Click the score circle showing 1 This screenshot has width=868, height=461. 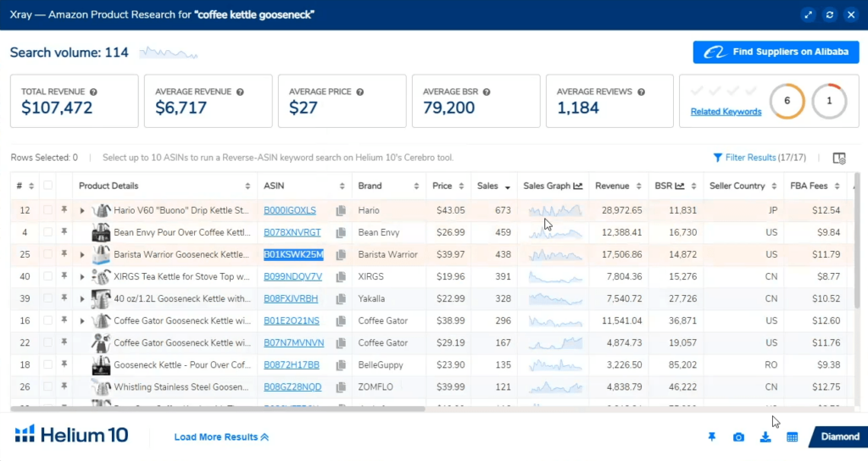pyautogui.click(x=829, y=101)
